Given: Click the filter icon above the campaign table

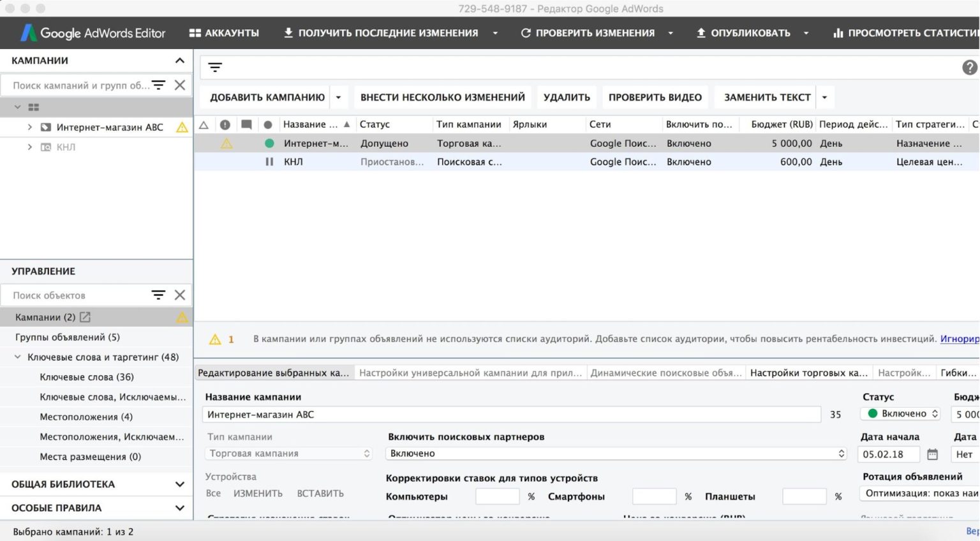Looking at the screenshot, I should coord(215,68).
